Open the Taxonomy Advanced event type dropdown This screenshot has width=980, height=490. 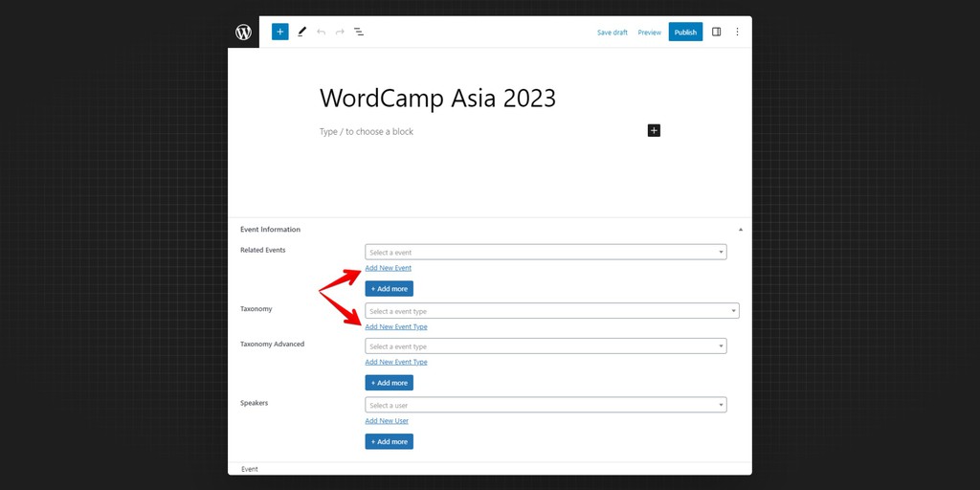click(546, 346)
